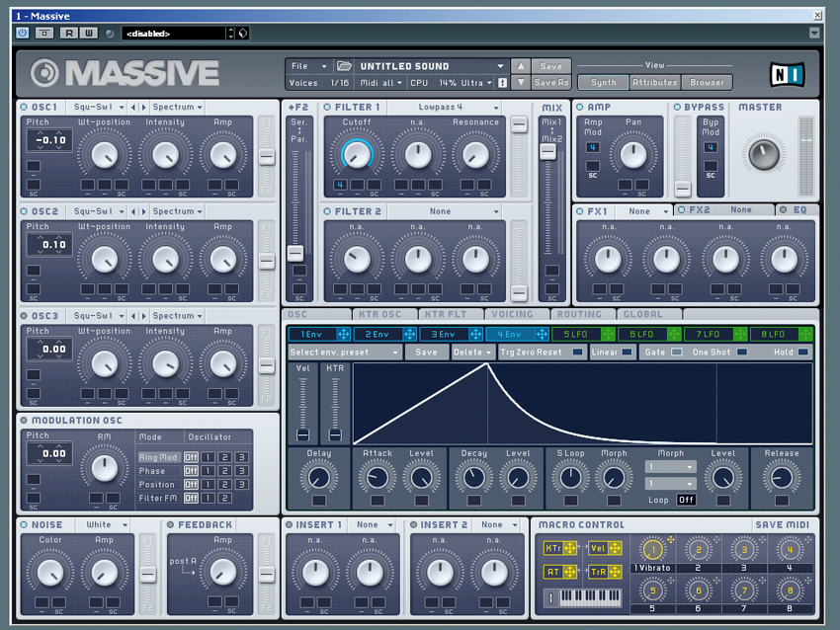The image size is (840, 630).
Task: Click the next preset down arrow
Action: coord(520,82)
